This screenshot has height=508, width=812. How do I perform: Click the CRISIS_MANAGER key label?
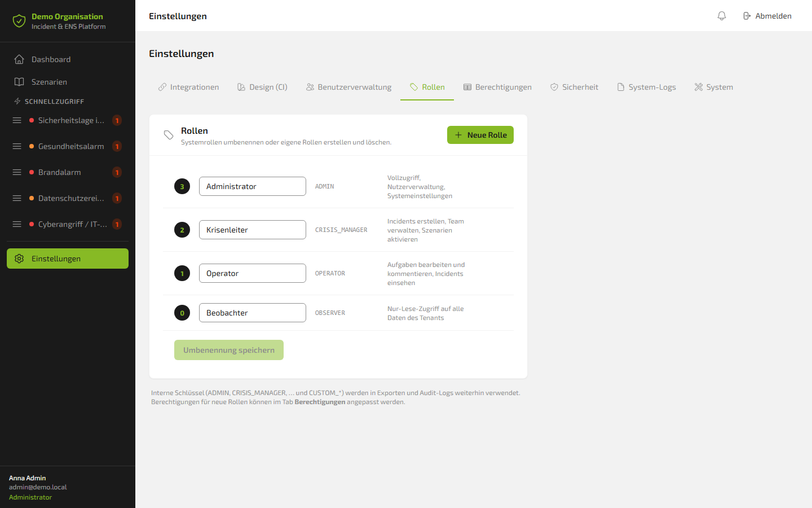pyautogui.click(x=341, y=230)
